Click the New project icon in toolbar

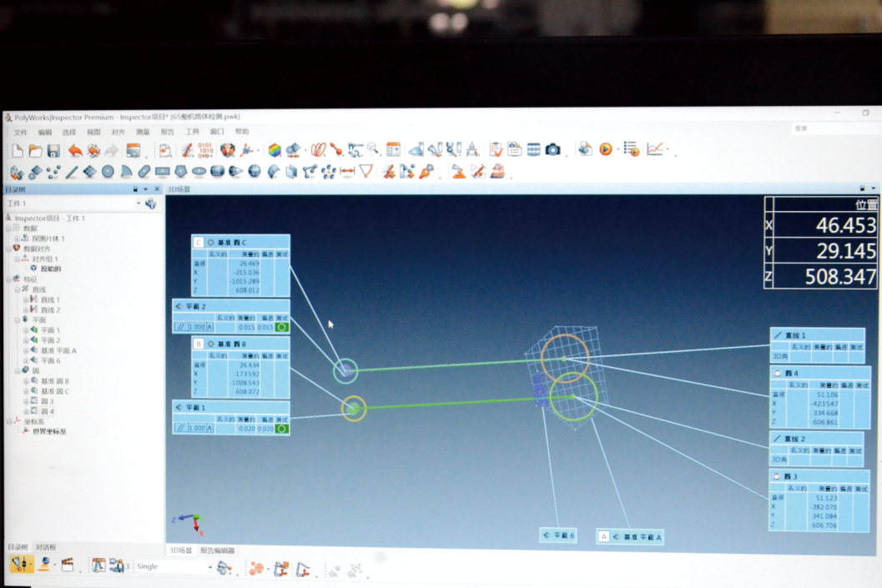17,151
